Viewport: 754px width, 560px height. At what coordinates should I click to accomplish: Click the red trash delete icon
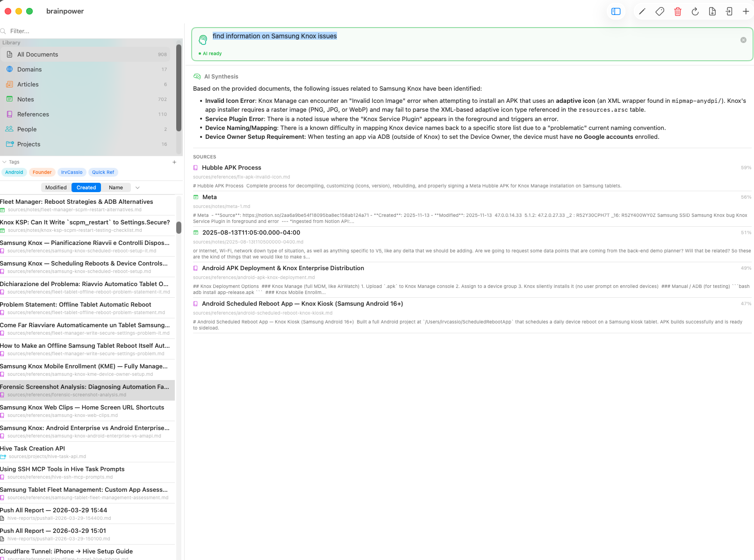click(x=678, y=12)
